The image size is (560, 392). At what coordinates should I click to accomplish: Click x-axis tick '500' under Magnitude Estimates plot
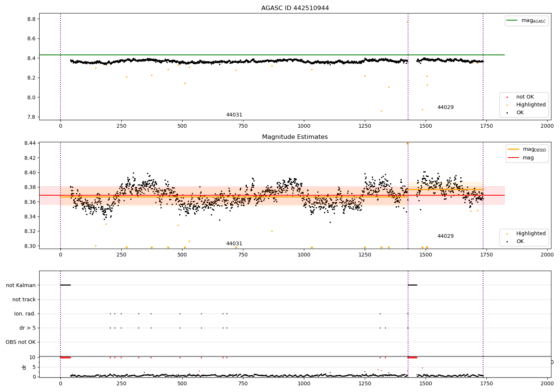click(x=182, y=255)
